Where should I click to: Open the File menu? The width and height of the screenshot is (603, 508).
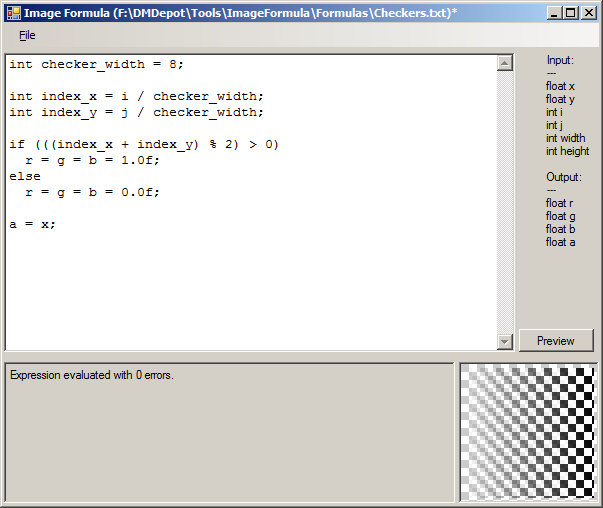[x=27, y=35]
